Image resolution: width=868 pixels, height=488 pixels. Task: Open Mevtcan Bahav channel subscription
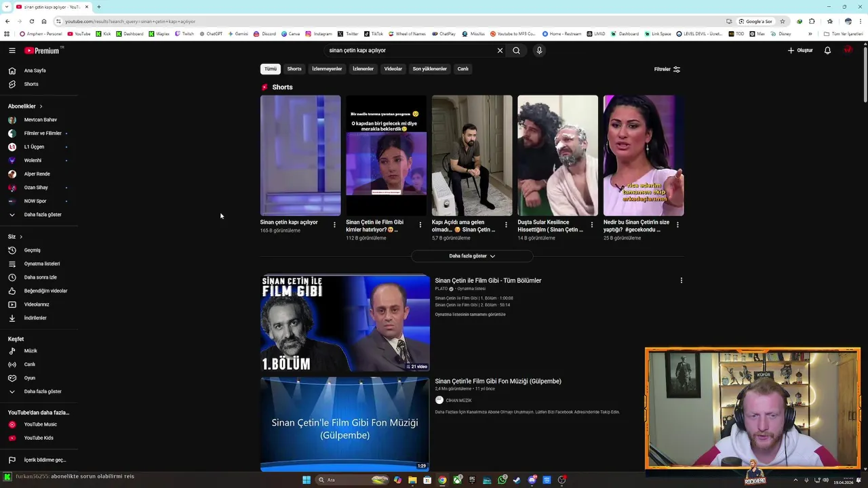pyautogui.click(x=39, y=120)
